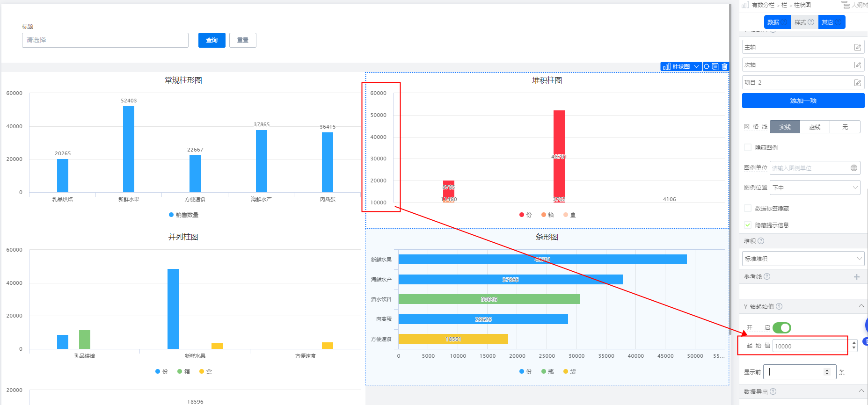The height and width of the screenshot is (405, 868).
Task: Switch to the 样式 tab
Action: click(804, 22)
